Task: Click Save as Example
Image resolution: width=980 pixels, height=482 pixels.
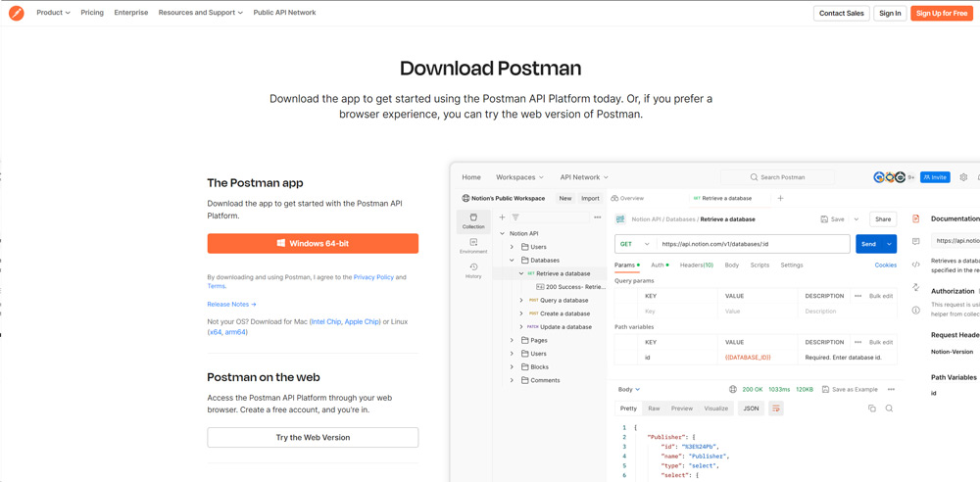Action: tap(850, 390)
